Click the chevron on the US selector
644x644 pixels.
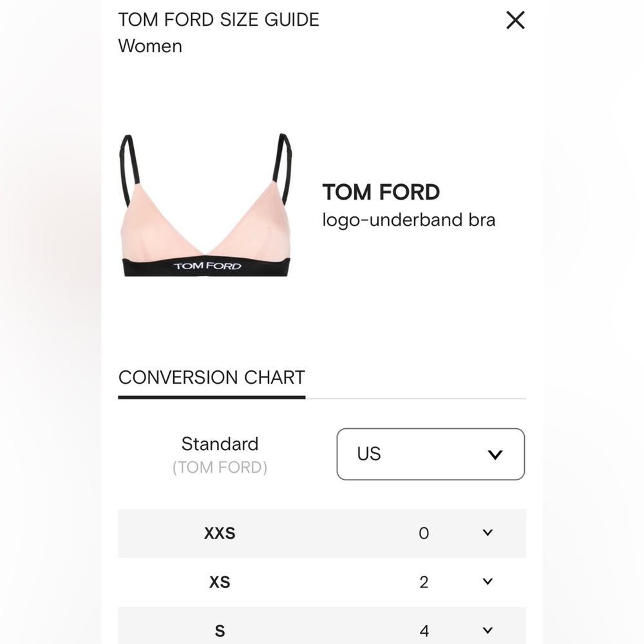495,454
